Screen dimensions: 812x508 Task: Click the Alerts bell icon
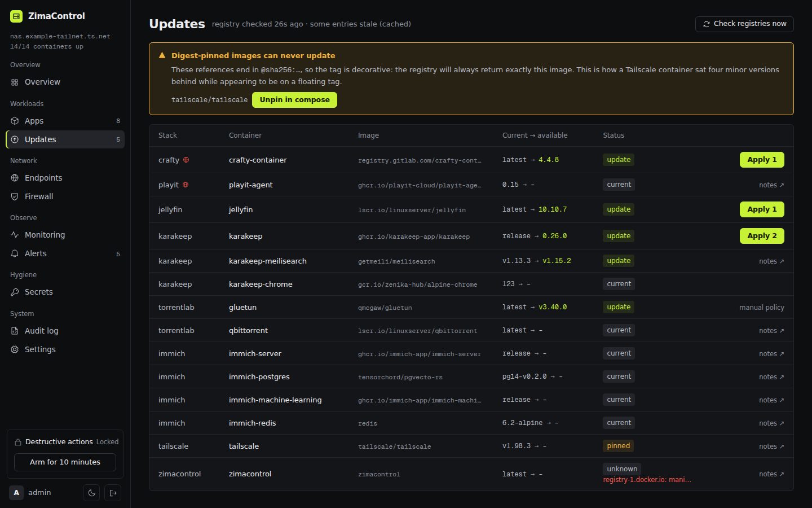click(x=15, y=253)
